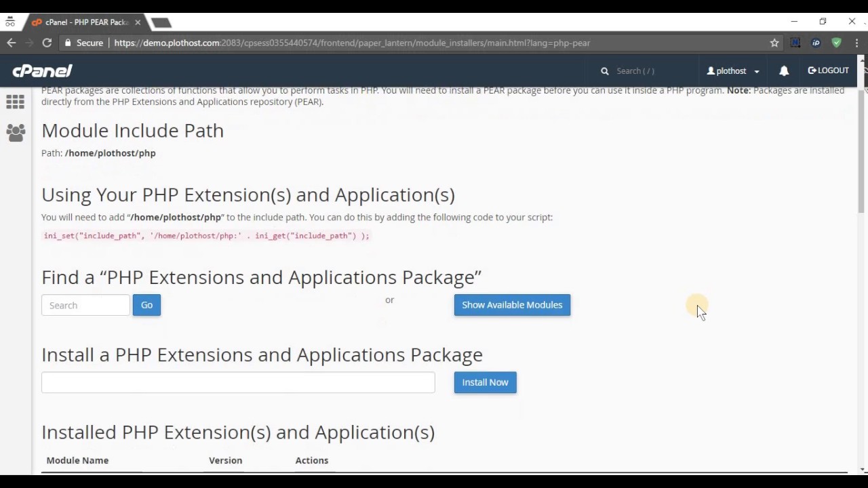Image resolution: width=868 pixels, height=488 pixels.
Task: Click the Secure padlock site info
Action: click(83, 43)
